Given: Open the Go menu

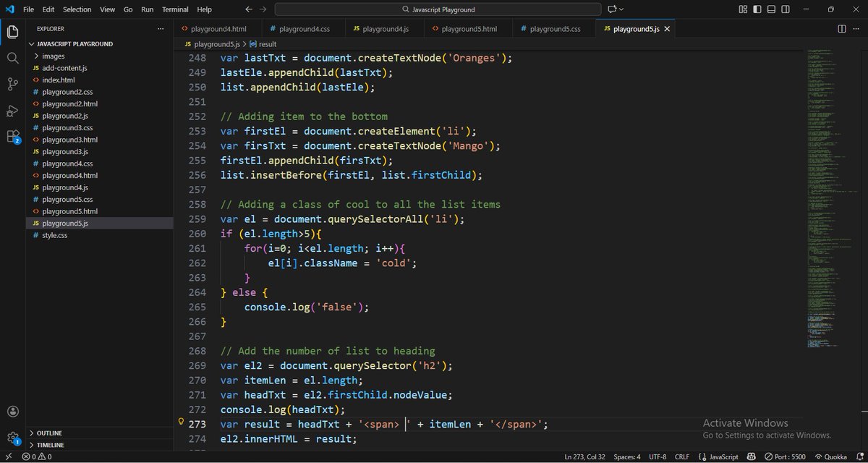Looking at the screenshot, I should tap(128, 9).
